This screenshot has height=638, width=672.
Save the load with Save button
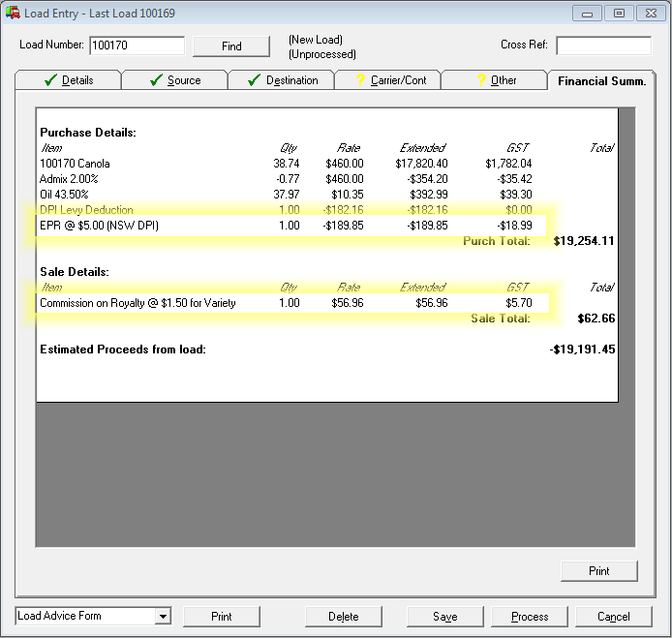click(x=445, y=617)
